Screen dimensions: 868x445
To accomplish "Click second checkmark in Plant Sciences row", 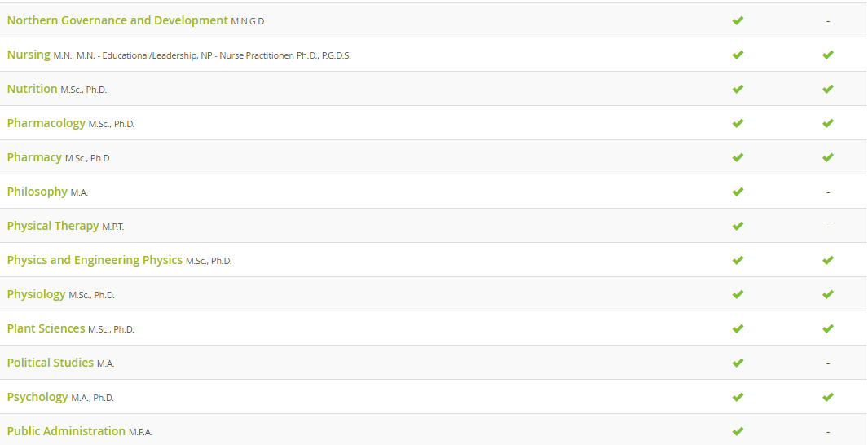I will pyautogui.click(x=828, y=328).
